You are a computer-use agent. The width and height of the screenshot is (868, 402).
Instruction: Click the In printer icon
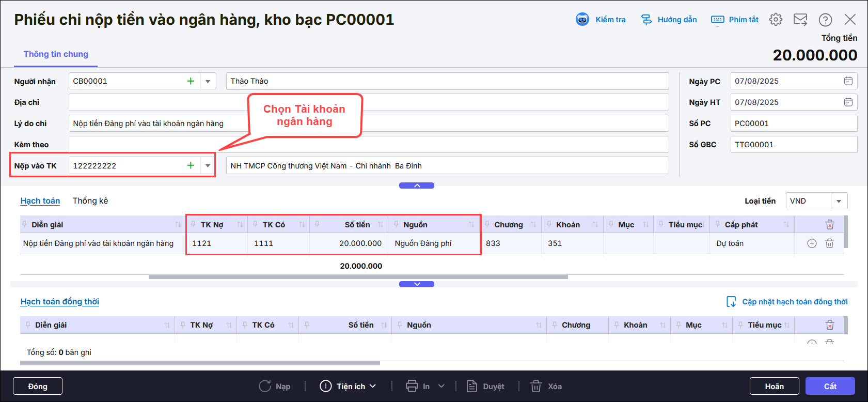(412, 386)
